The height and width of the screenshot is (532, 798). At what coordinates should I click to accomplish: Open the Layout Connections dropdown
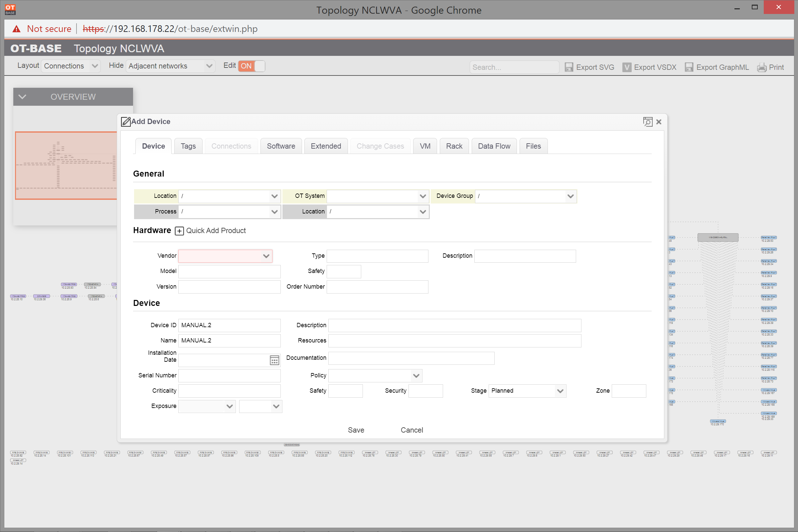[71, 66]
